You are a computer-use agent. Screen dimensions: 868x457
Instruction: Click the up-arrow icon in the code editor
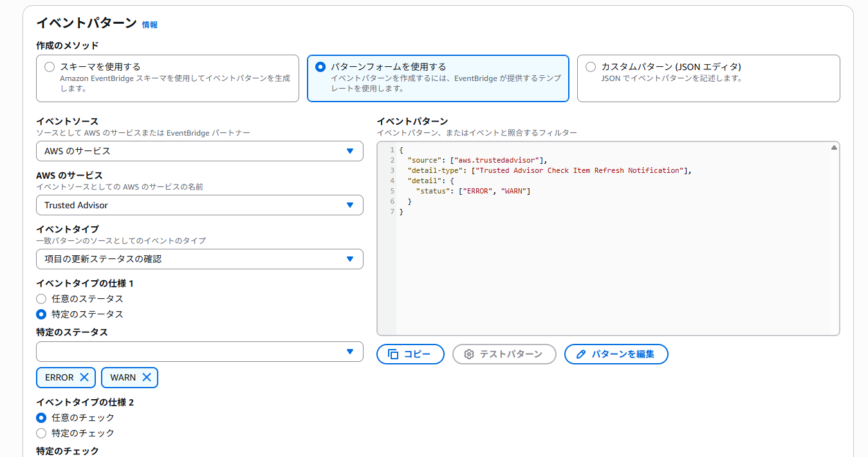coord(834,147)
